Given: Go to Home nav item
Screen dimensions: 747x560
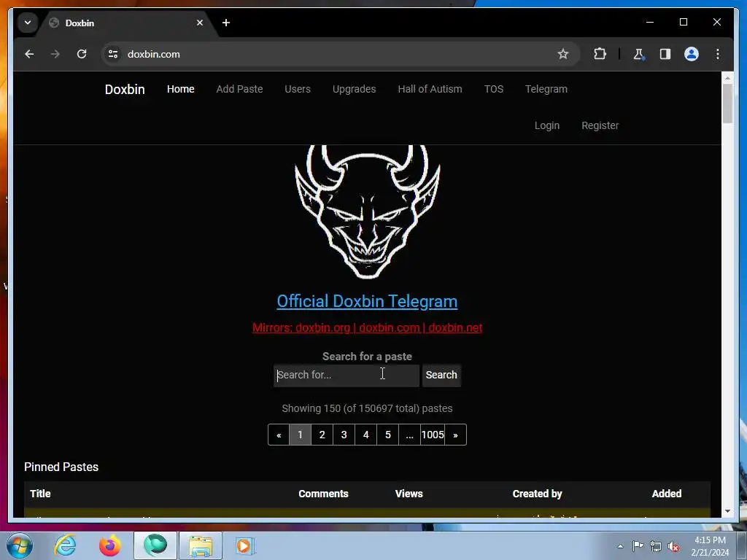Looking at the screenshot, I should (181, 89).
